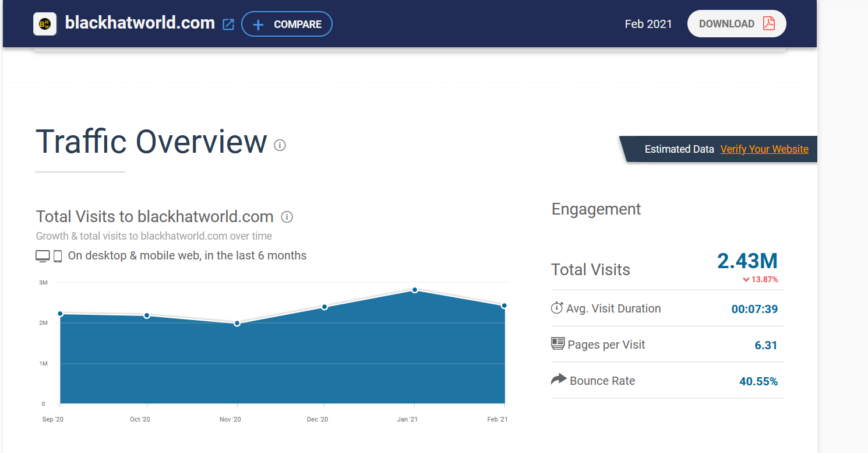Click the Feb 2021 date label
The image size is (868, 453).
pos(648,24)
